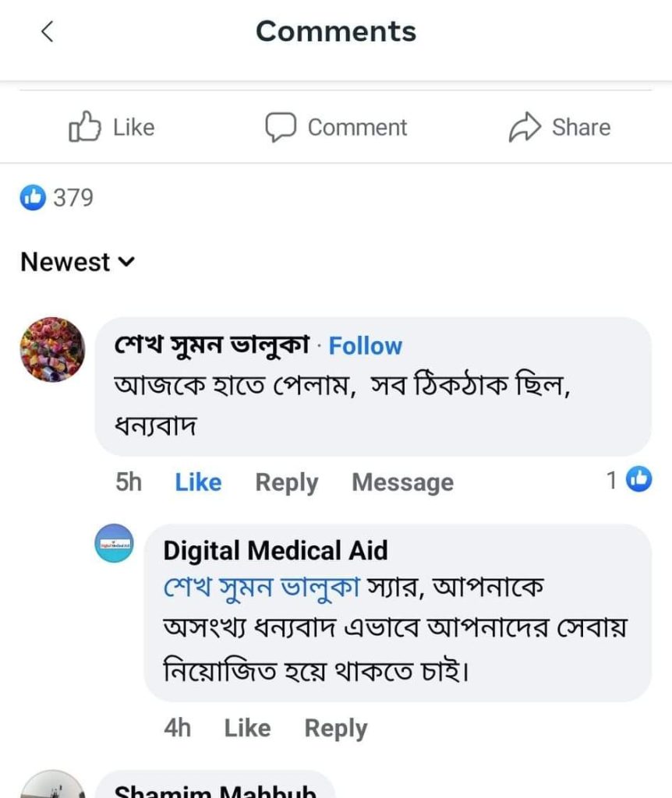Open the blue reaction icon beside 379
672x798 pixels.
click(x=34, y=198)
